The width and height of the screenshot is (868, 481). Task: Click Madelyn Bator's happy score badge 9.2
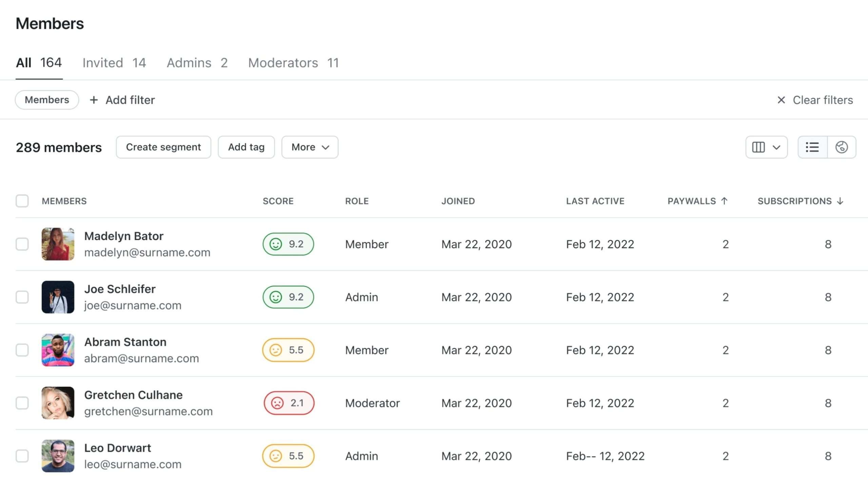tap(288, 244)
